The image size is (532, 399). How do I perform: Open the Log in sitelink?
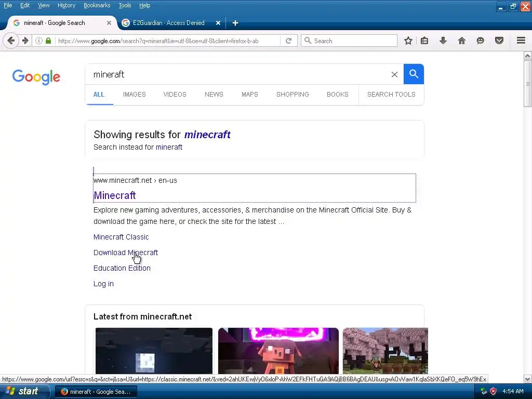(103, 284)
